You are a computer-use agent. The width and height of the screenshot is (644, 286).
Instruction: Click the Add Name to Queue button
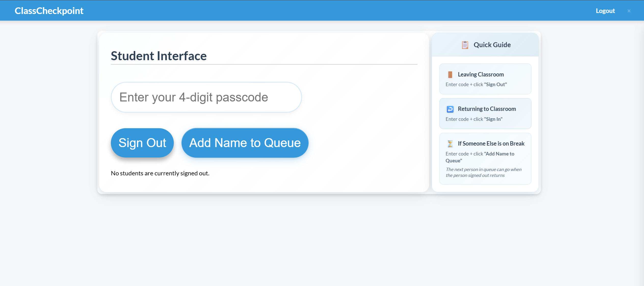pos(245,143)
